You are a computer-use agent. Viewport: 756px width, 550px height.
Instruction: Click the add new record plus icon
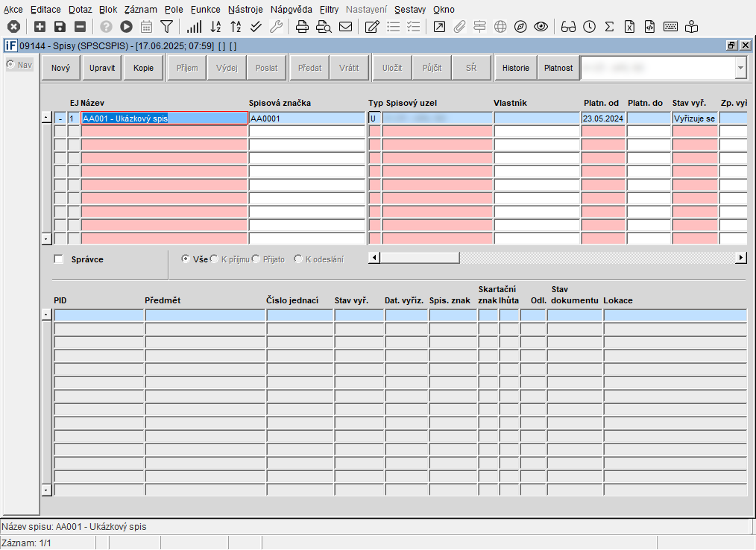(40, 27)
